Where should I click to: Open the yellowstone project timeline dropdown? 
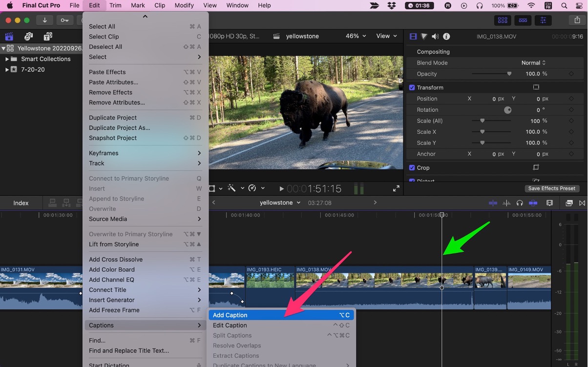point(280,203)
